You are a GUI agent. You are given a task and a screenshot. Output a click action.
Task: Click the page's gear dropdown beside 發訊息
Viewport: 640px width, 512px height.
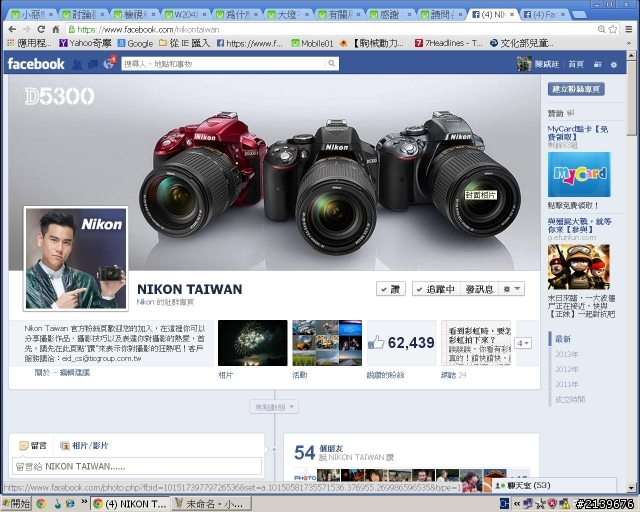tap(512, 289)
